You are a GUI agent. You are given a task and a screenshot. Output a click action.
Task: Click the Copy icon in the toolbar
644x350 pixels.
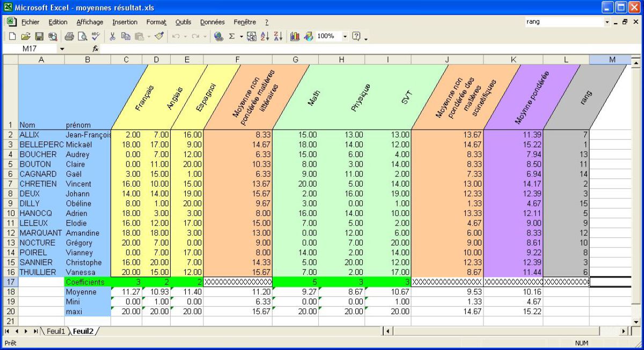click(x=126, y=36)
